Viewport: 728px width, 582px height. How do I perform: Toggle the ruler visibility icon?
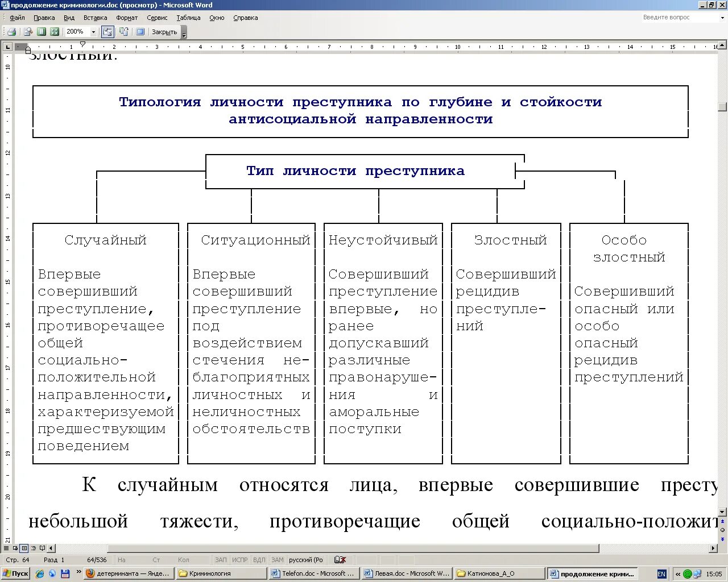coord(107,31)
